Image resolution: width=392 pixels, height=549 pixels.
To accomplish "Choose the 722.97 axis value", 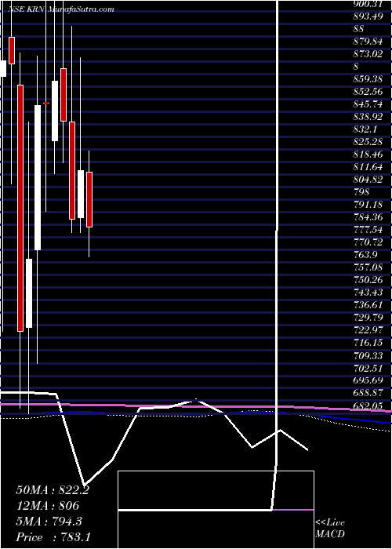I will tap(368, 330).
